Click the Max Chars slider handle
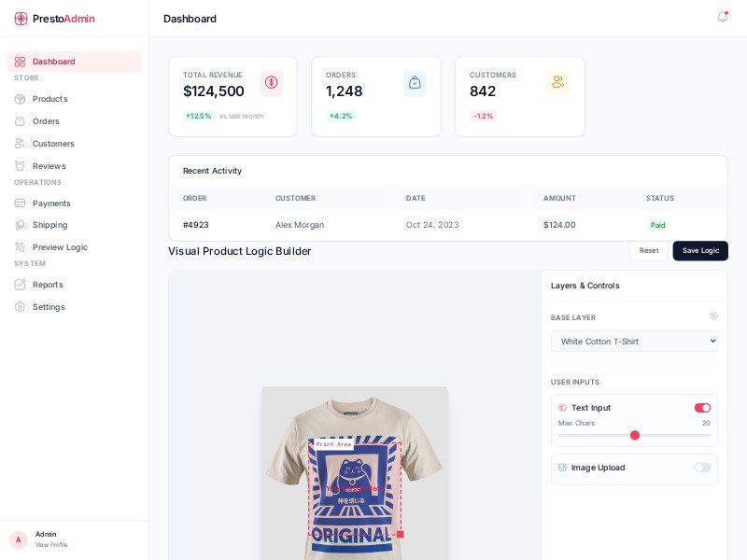This screenshot has height=560, width=747. pos(635,436)
